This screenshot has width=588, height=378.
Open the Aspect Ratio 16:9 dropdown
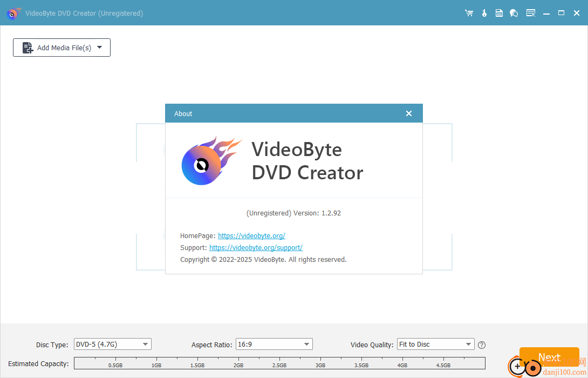tap(274, 344)
